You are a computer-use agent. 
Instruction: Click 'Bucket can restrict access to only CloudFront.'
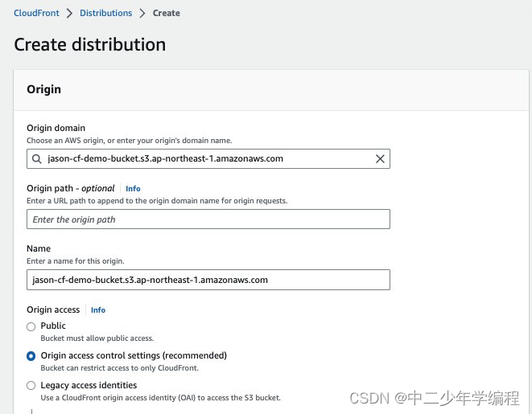tap(119, 368)
